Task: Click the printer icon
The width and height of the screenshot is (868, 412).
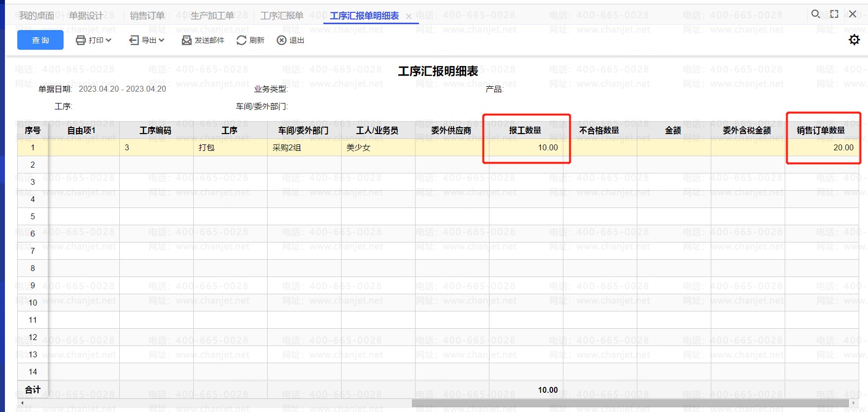Action: tap(81, 40)
